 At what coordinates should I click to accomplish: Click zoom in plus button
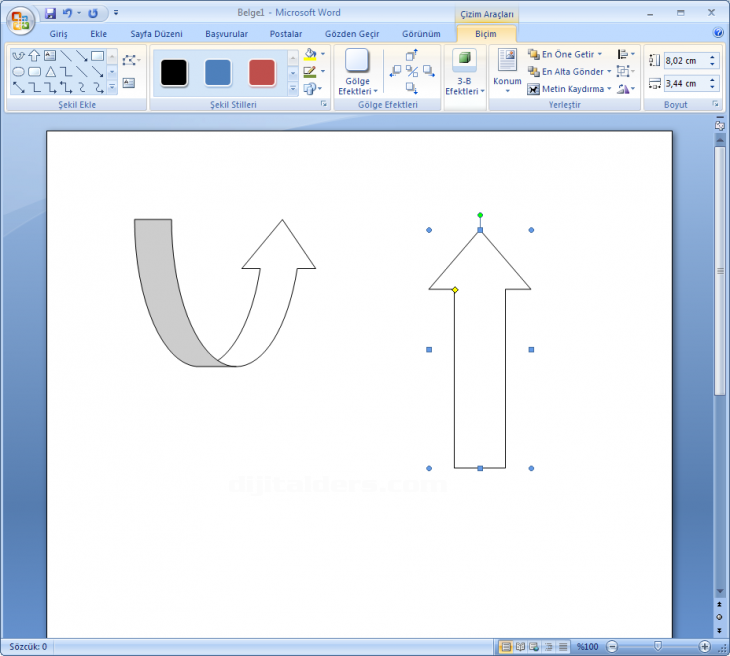[704, 647]
